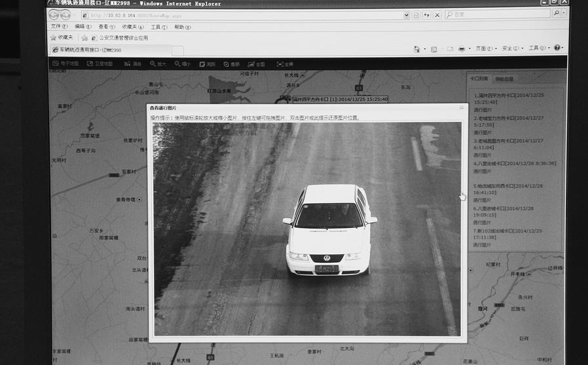This screenshot has width=588, height=365.
Task: Select entry 7.新102线出城卡口 2014/12/29 17:11:38
Action: click(507, 234)
